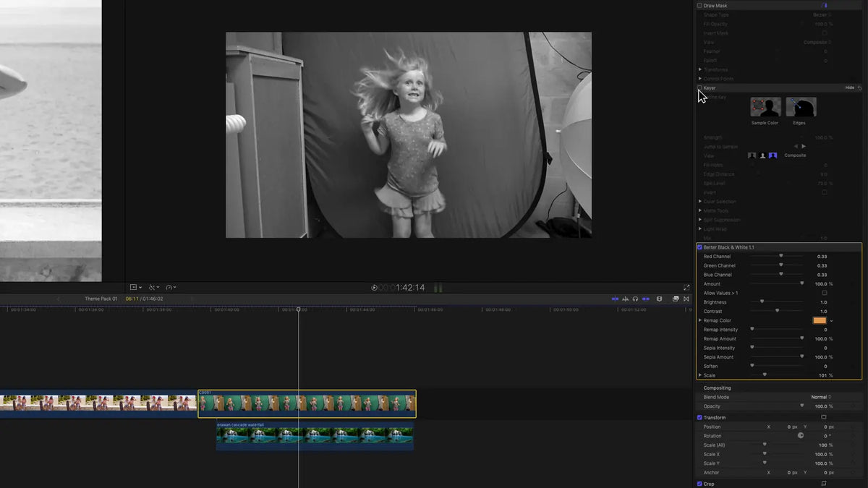
Task: Select the Matte view icon in Keyer
Action: pyautogui.click(x=762, y=155)
